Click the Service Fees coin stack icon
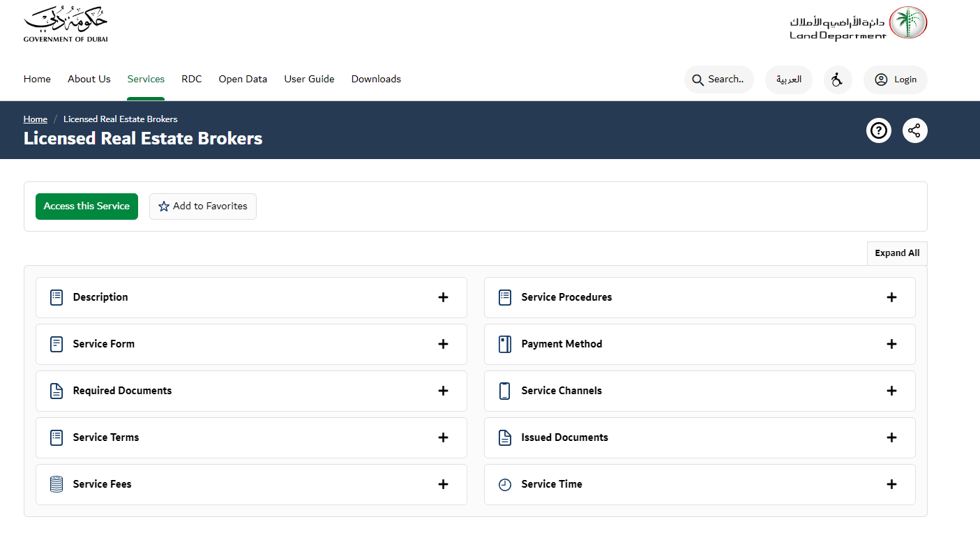This screenshot has height=540, width=980. point(56,484)
